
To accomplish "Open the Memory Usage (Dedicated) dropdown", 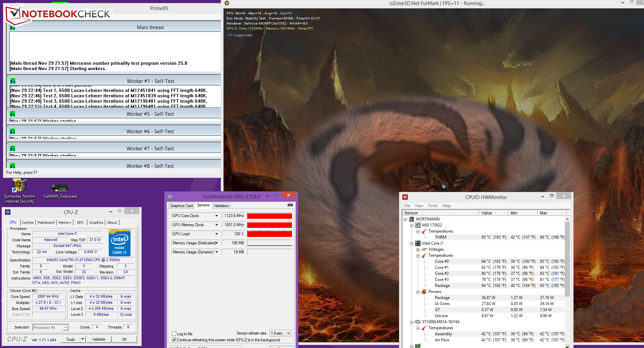I will (x=216, y=243).
